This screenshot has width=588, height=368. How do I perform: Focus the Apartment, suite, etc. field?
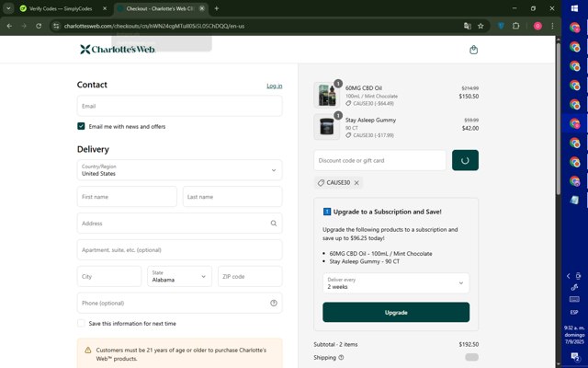pos(180,250)
